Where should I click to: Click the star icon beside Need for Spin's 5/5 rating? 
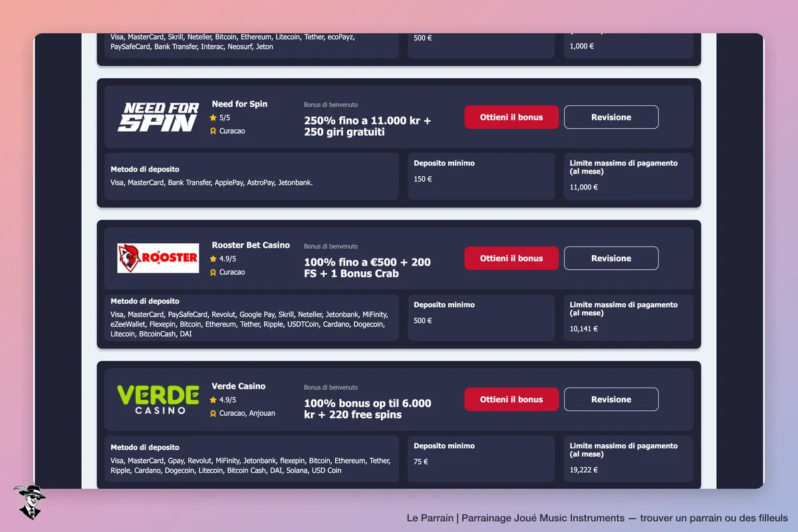213,118
